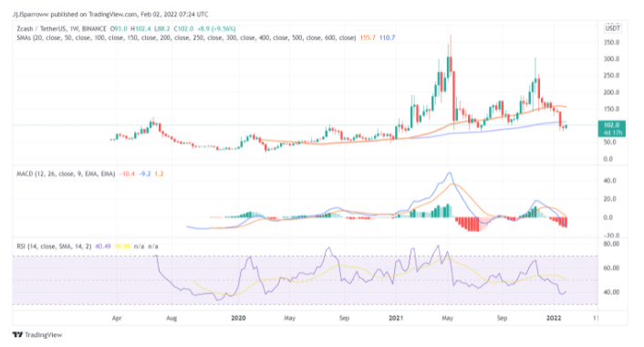Click the 40.0 MACD axis label

pos(609,181)
